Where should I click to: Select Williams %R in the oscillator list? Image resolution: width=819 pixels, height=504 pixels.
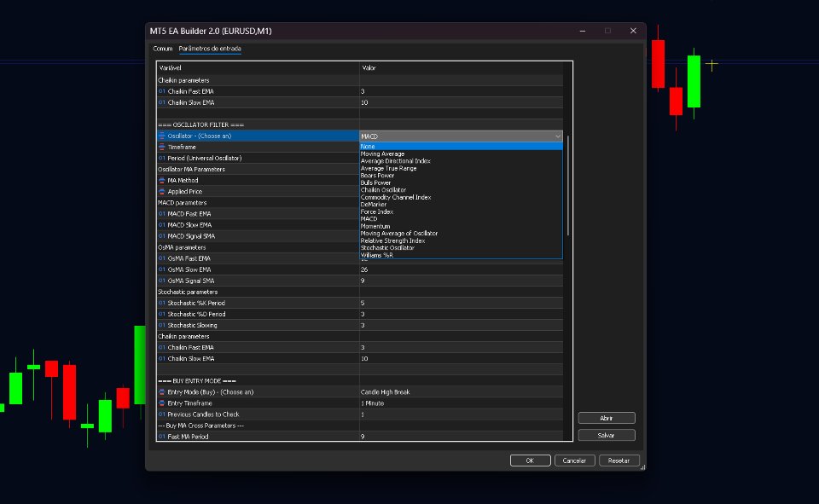pos(461,255)
